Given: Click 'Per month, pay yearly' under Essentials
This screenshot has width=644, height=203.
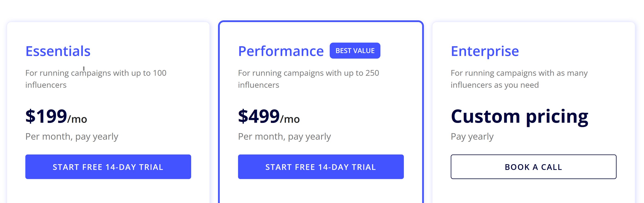Looking at the screenshot, I should [x=72, y=136].
